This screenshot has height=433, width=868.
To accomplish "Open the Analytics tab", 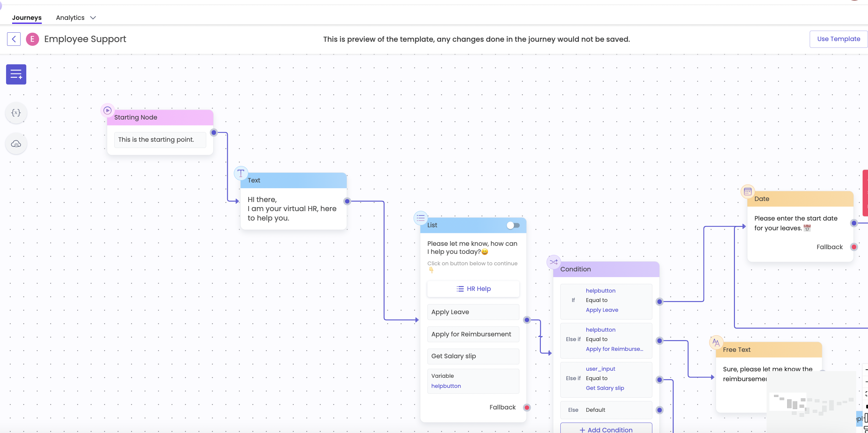I will [70, 18].
